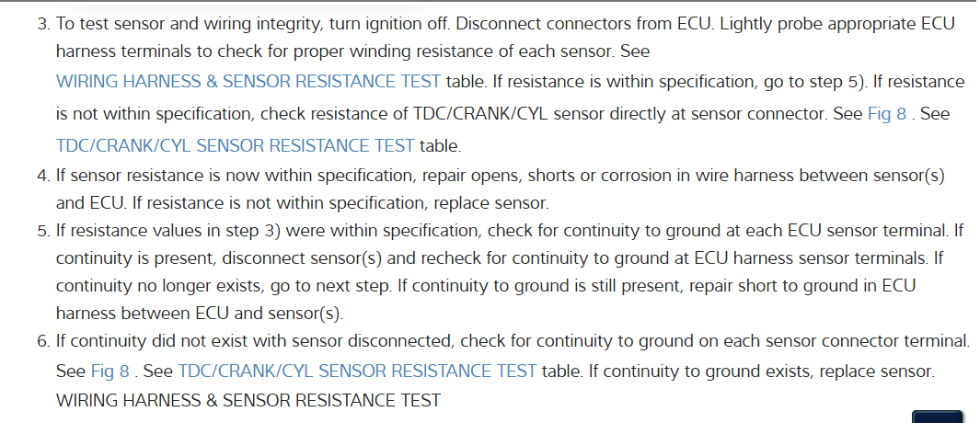The width and height of the screenshot is (980, 423).
Task: Select the list number 5 marker
Action: click(x=43, y=229)
